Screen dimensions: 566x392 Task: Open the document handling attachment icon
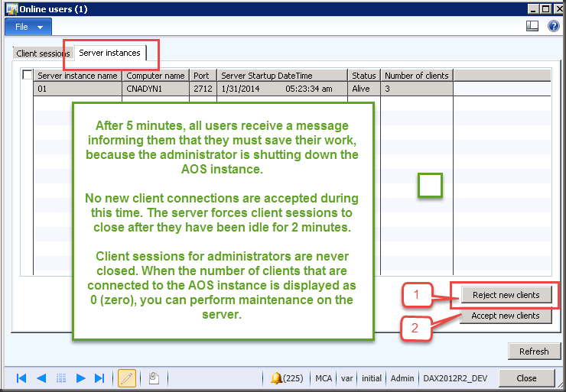coord(154,378)
